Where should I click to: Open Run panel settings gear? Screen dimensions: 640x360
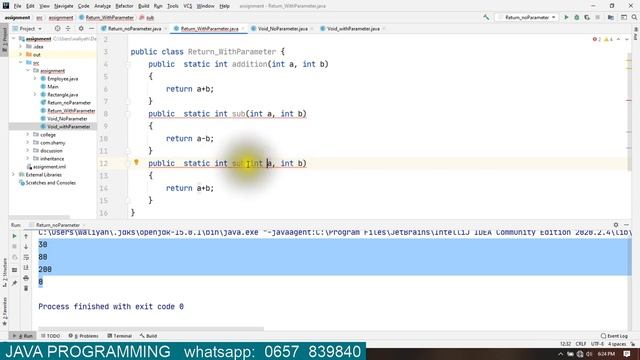point(616,225)
